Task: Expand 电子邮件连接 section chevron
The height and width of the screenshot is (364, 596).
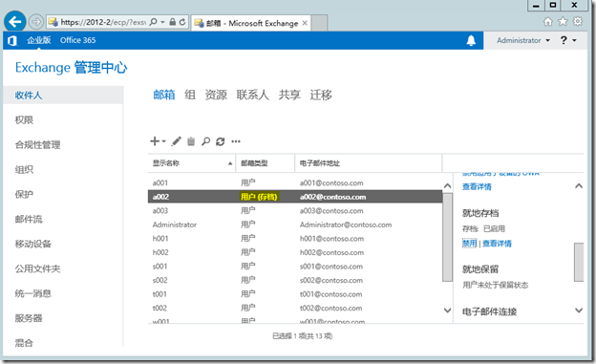Action: 579,310
